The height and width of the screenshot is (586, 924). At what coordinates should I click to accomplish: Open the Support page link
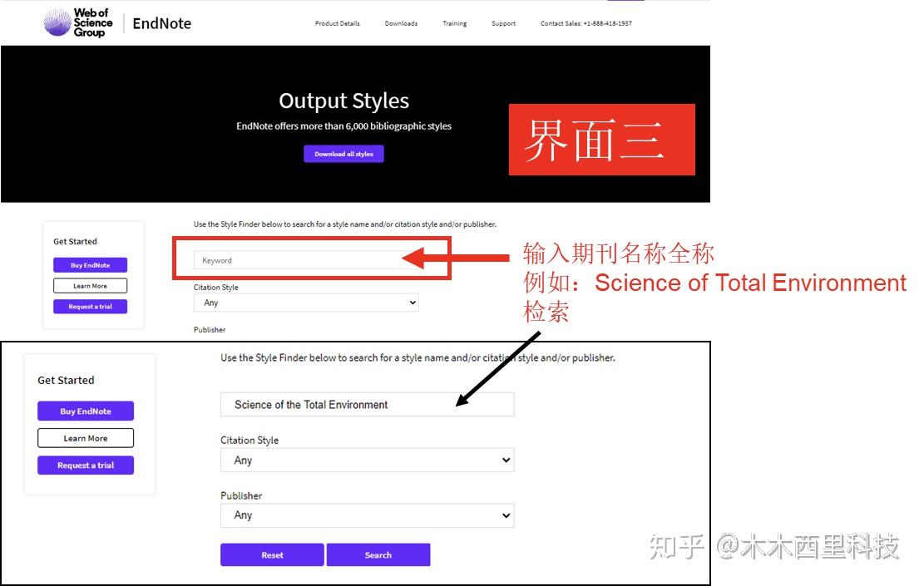point(503,23)
